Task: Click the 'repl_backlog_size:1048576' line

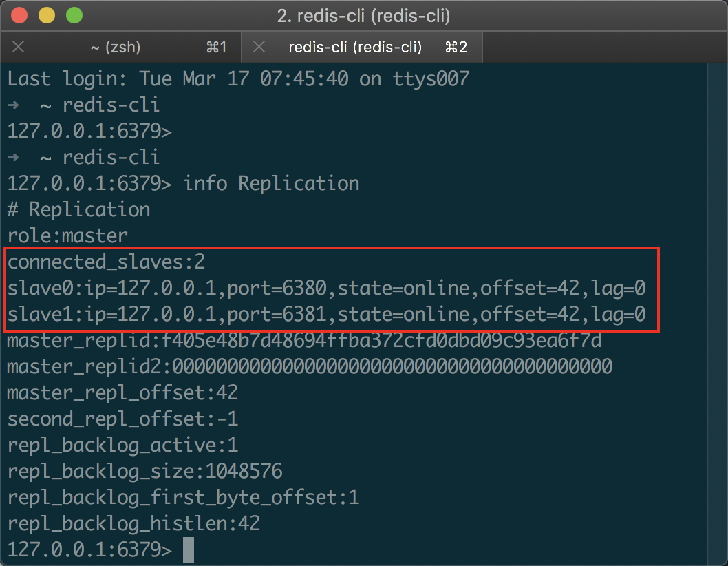Action: [145, 471]
